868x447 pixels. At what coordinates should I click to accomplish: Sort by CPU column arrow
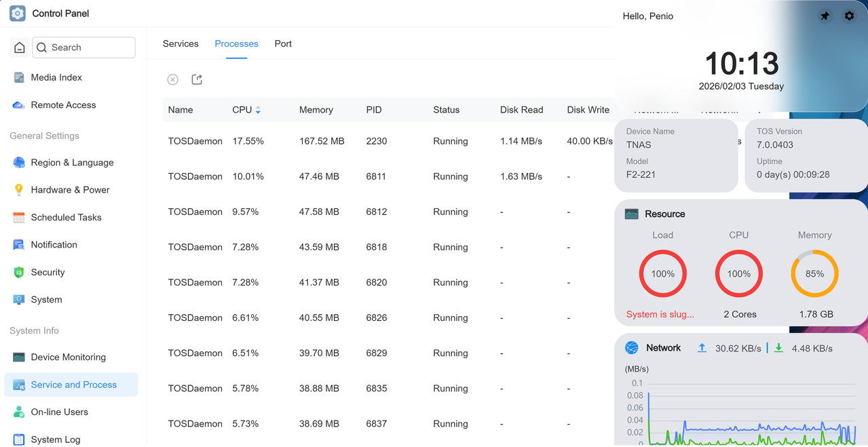point(258,110)
